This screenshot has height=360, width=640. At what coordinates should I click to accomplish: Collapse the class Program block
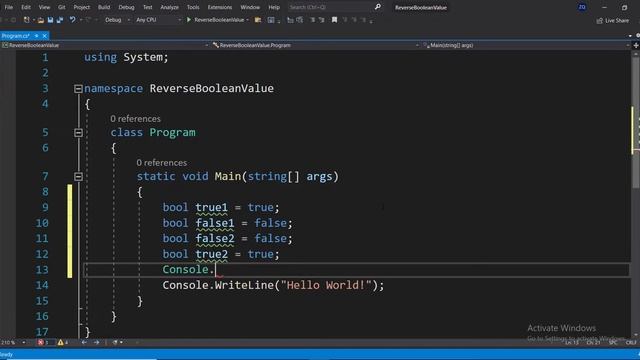click(78, 133)
